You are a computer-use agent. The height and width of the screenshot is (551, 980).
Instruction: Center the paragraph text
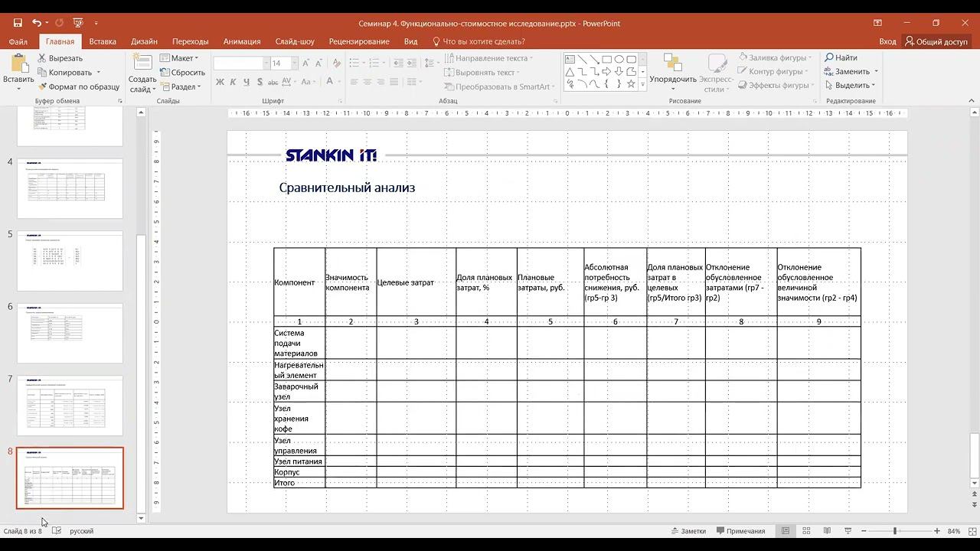[367, 82]
